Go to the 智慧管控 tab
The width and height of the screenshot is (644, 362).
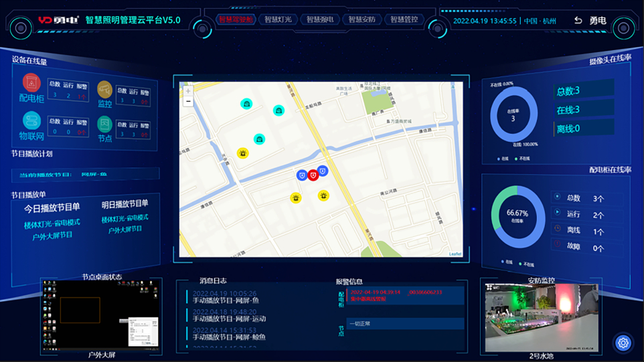(x=404, y=20)
